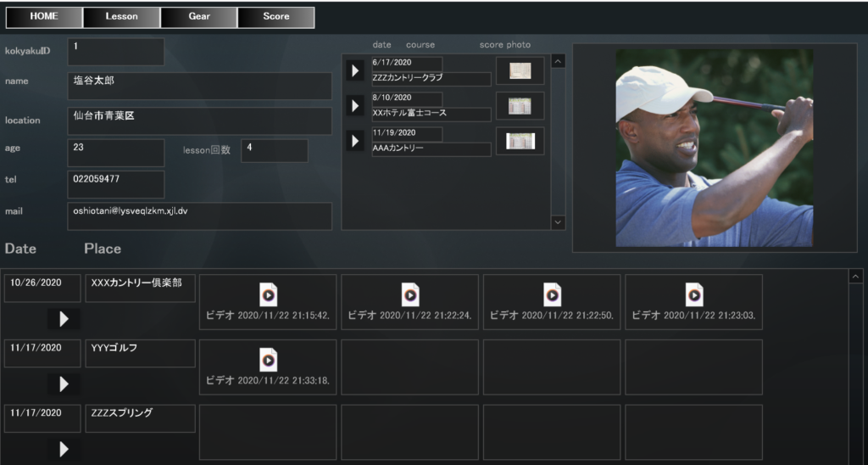The height and width of the screenshot is (465, 868).
Task: Click the 8/10/2020 score date field
Action: 407,98
